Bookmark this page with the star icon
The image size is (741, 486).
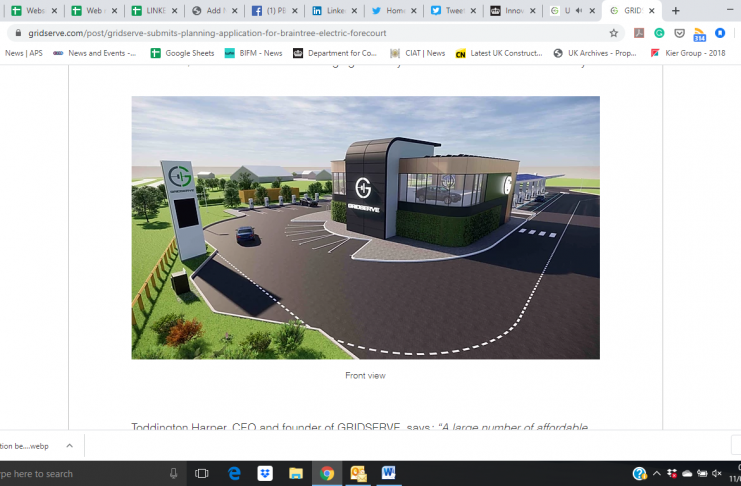coord(614,33)
